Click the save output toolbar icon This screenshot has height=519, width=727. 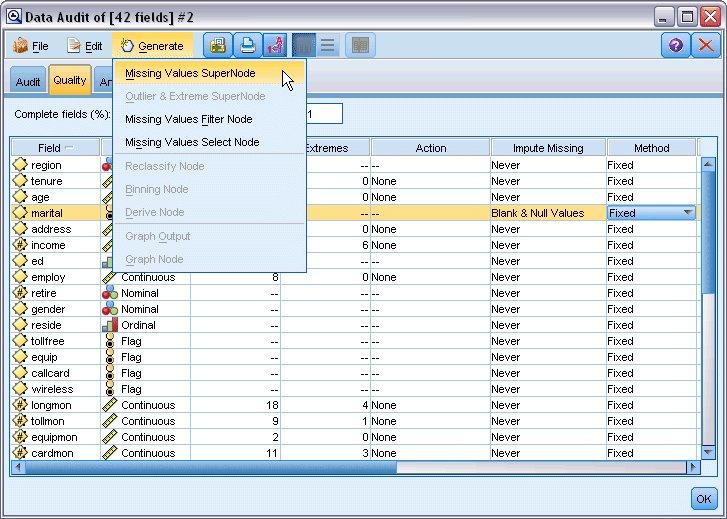click(218, 45)
